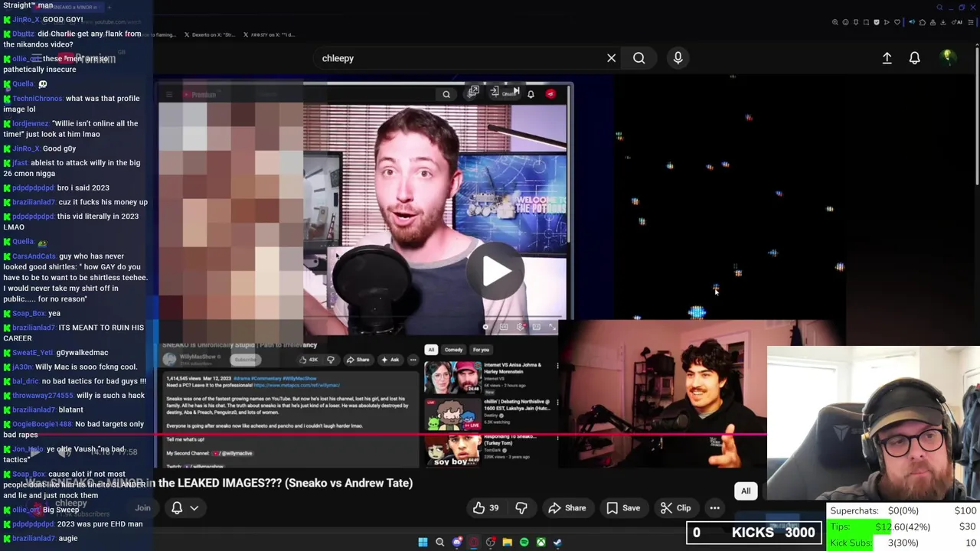Open the Windows Start menu
This screenshot has width=980, height=551.
click(423, 542)
